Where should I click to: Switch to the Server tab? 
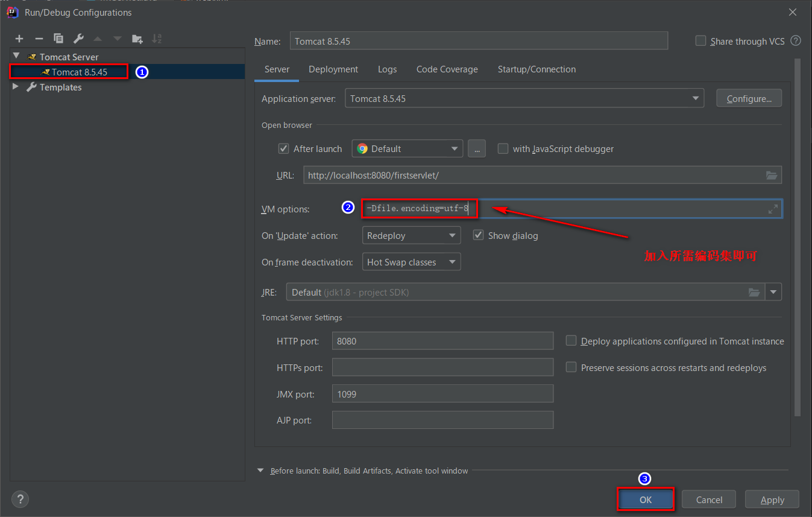coord(277,69)
